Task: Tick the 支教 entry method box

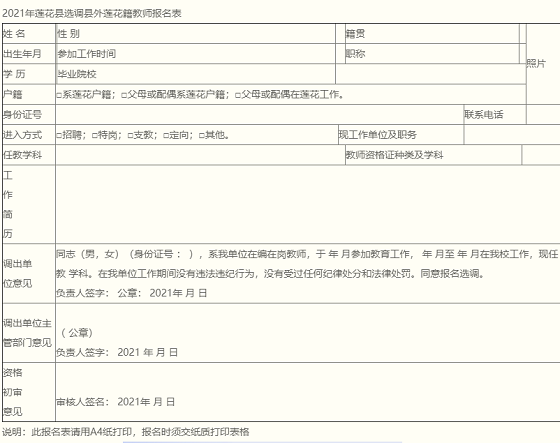Action: [130, 136]
